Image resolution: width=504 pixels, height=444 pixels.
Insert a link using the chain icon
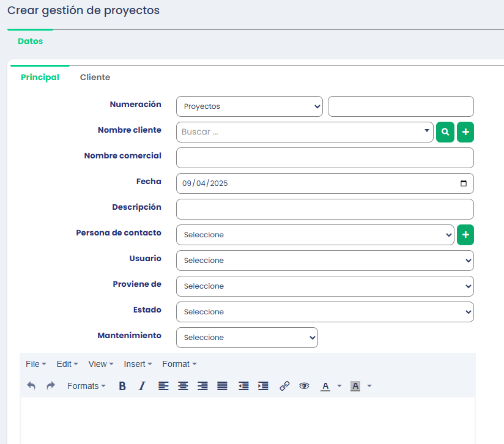point(284,386)
